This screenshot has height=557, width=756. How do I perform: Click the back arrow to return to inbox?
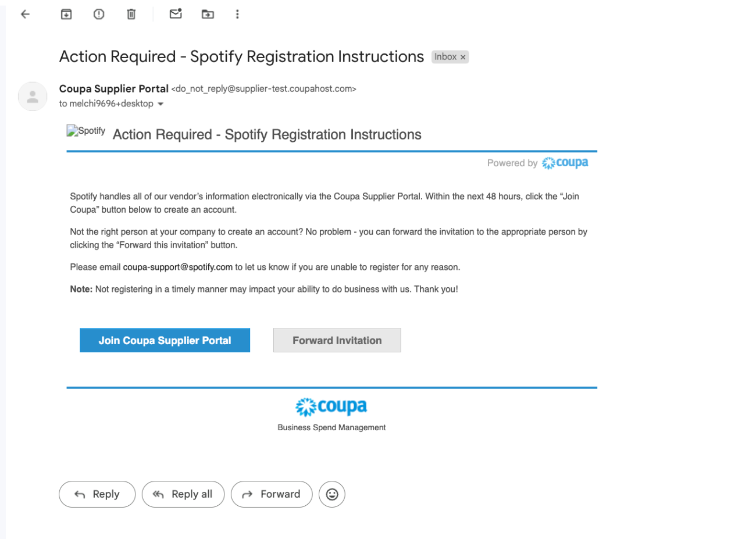tap(25, 14)
